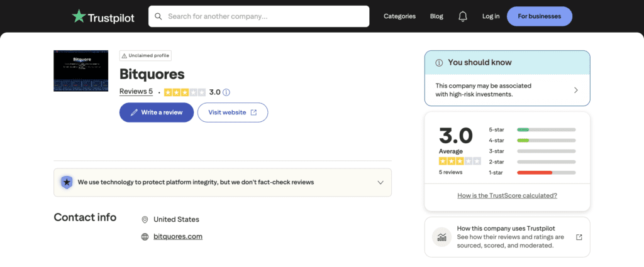Click the info icon beside 3.0 rating

click(x=226, y=92)
